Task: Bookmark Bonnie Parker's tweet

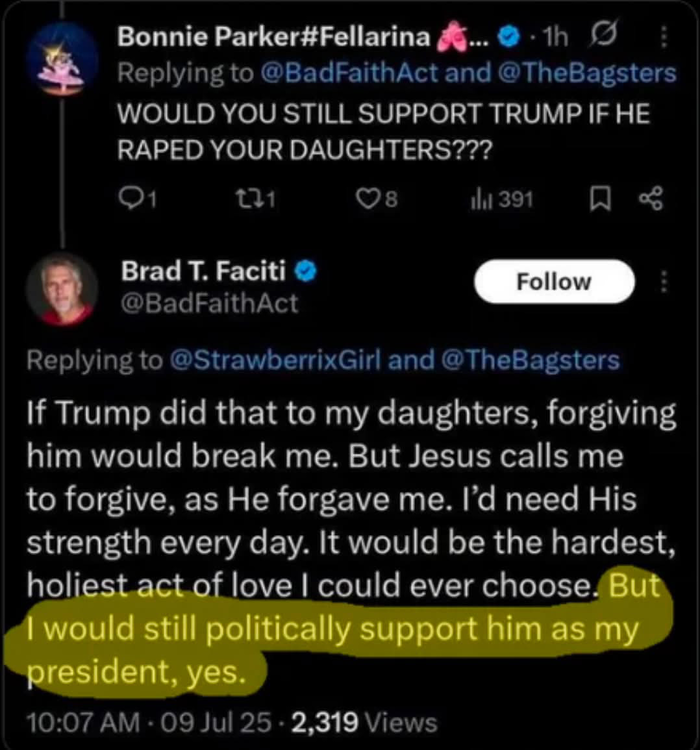Action: (x=600, y=199)
